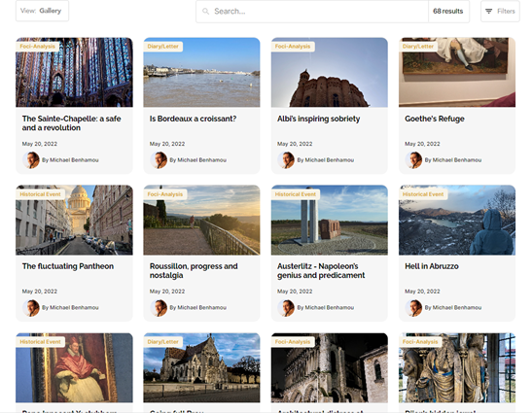Open 'Austerlitz - Napoleon's genius and predicament'
This screenshot has width=532, height=413.
[321, 270]
